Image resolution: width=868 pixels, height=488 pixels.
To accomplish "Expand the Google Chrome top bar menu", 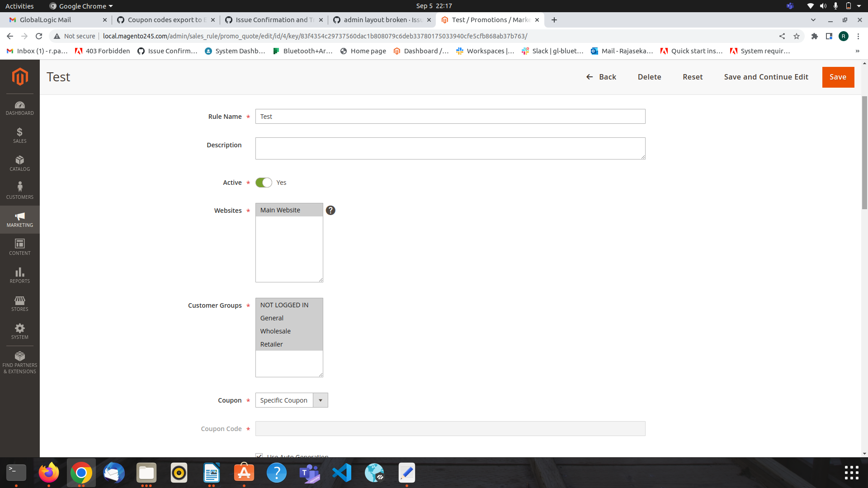I will 80,6.
